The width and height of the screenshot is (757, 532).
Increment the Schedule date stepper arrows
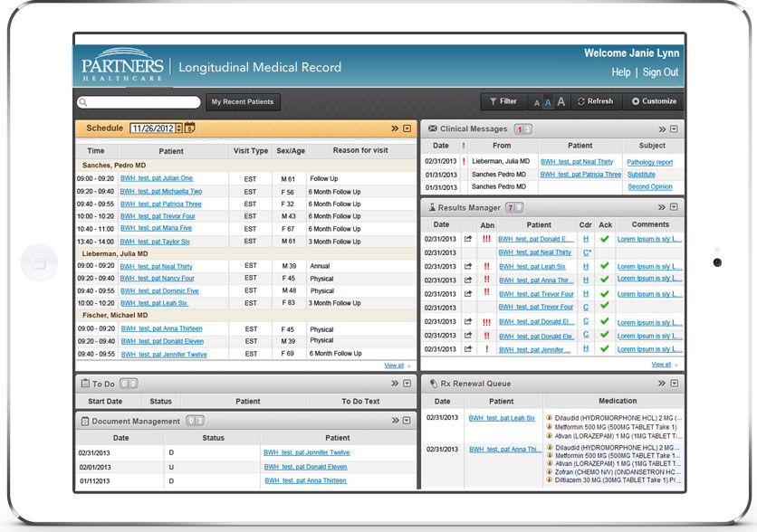178,126
